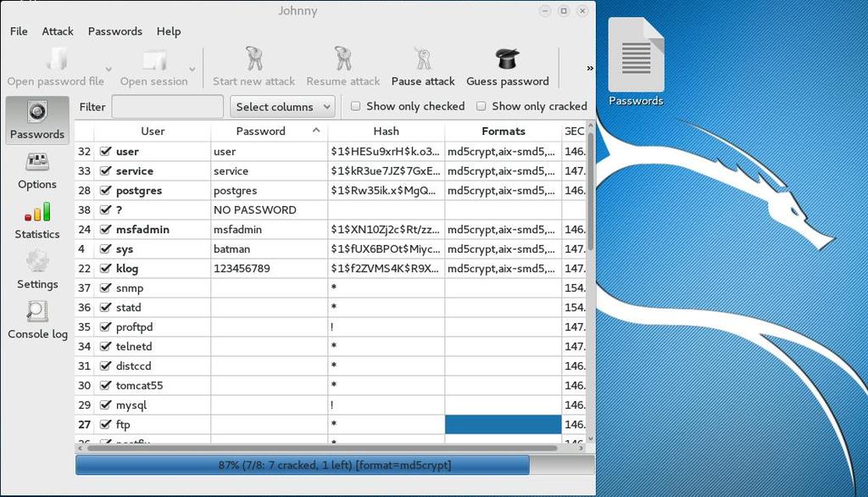Uncheck the service row checkbox
Screen dimensions: 868x497
click(x=105, y=170)
